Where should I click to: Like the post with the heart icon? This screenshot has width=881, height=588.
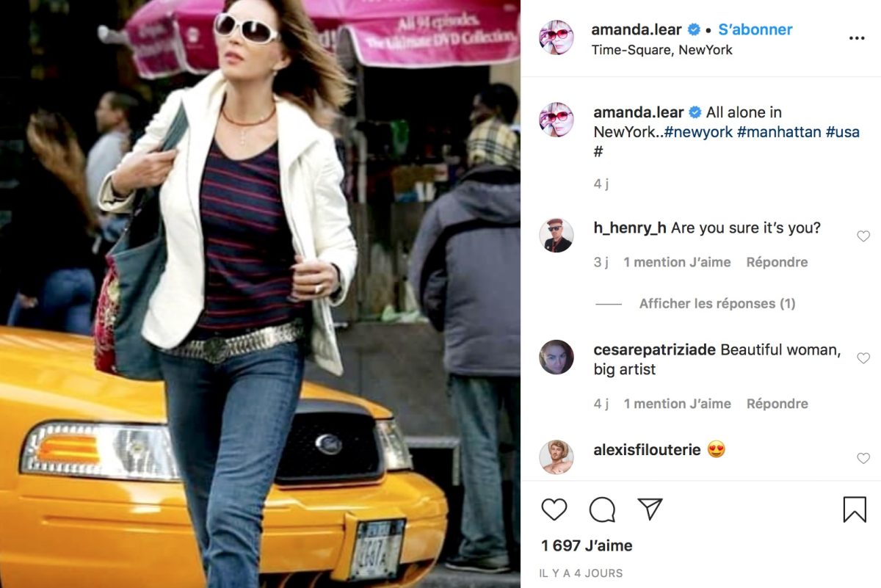click(x=554, y=509)
